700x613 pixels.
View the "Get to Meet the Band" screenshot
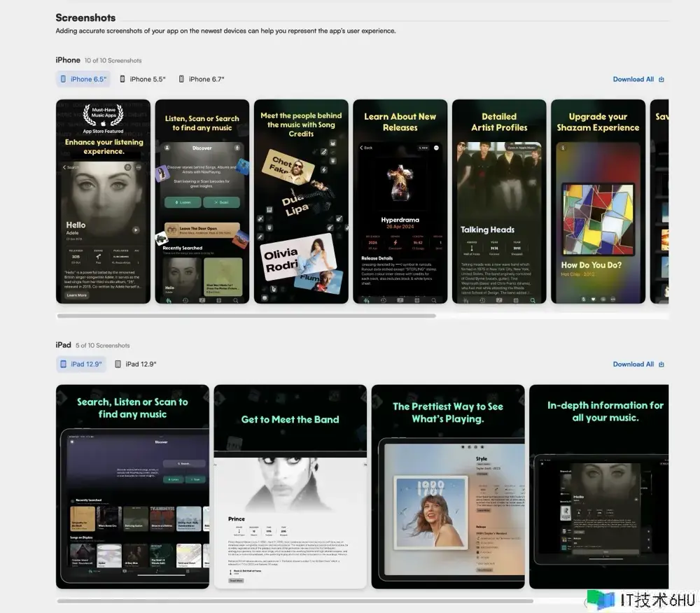click(290, 487)
